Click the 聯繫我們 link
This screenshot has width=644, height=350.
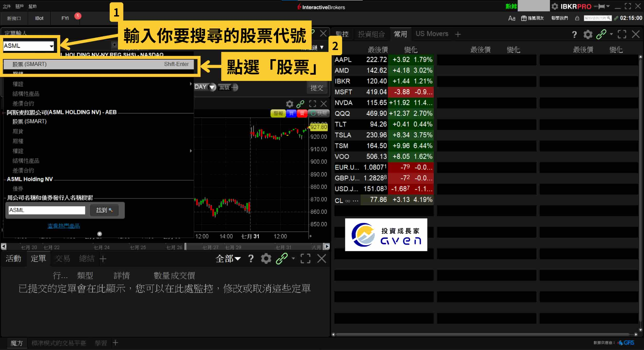[560, 18]
